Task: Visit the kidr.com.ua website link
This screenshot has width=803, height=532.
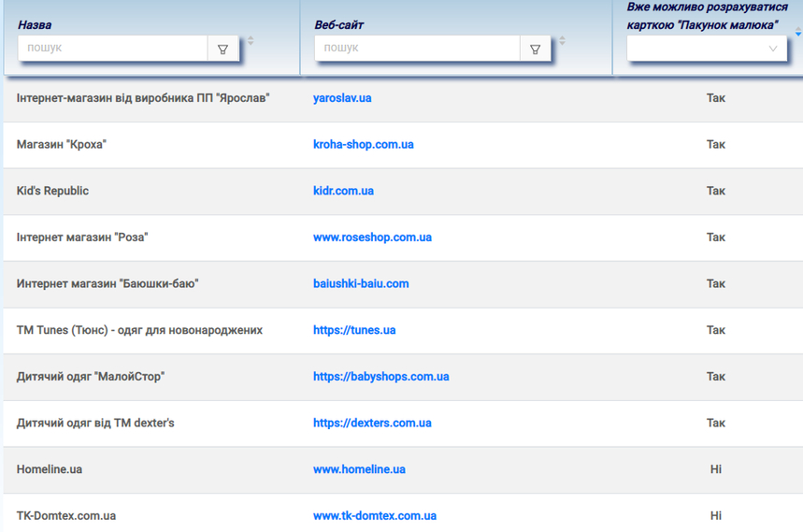Action: coord(343,191)
